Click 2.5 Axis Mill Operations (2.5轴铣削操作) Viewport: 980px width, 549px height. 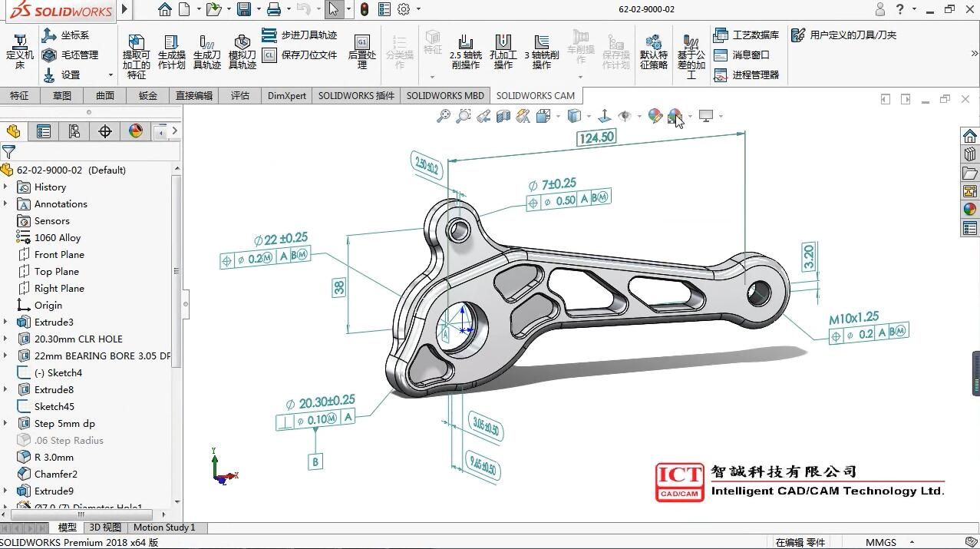coord(465,51)
